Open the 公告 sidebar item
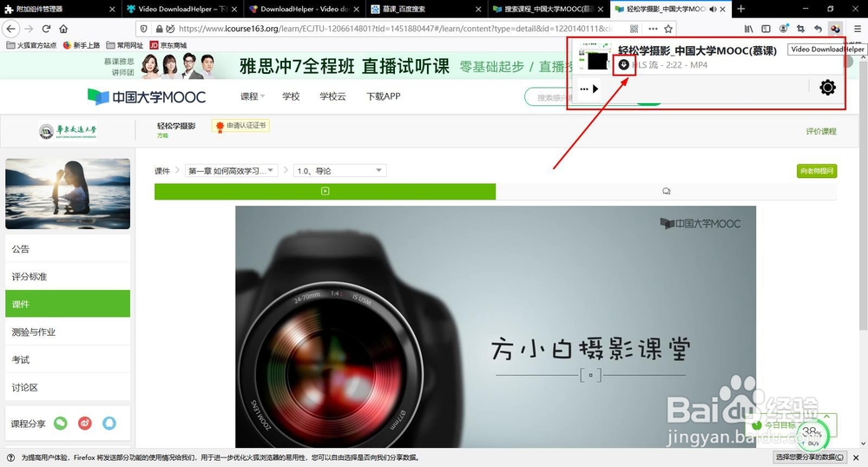868x467 pixels. click(68, 249)
